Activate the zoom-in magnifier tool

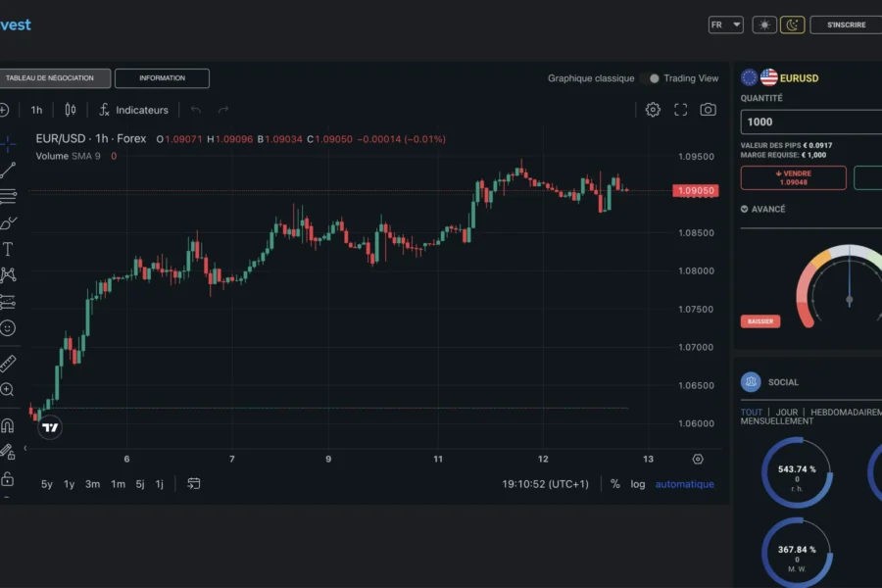tap(7, 389)
